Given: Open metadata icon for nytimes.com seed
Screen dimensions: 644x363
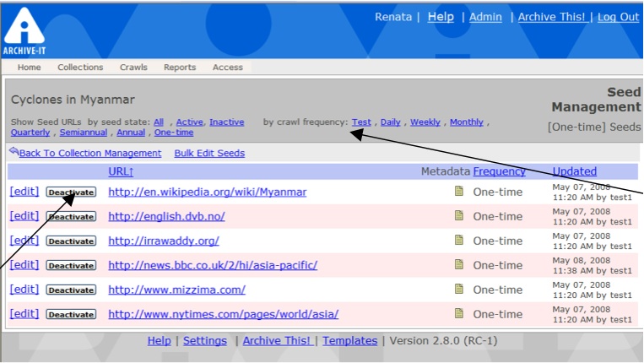Looking at the screenshot, I should click(459, 314).
